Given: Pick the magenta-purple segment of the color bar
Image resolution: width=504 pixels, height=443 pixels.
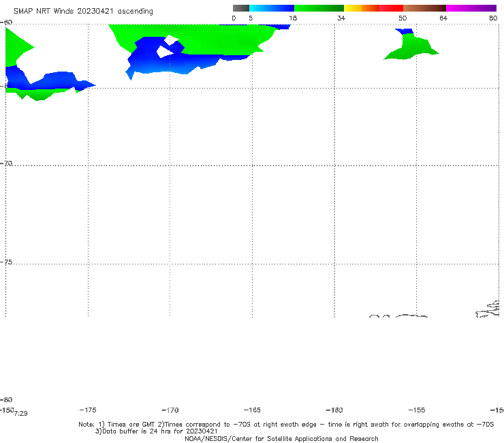Looking at the screenshot, I should (471, 8).
